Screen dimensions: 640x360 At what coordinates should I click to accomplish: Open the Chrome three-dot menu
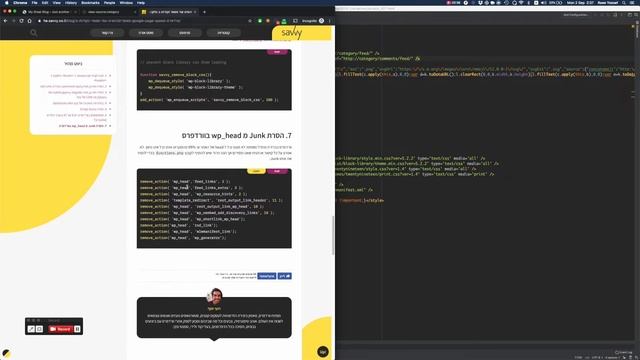pos(329,21)
